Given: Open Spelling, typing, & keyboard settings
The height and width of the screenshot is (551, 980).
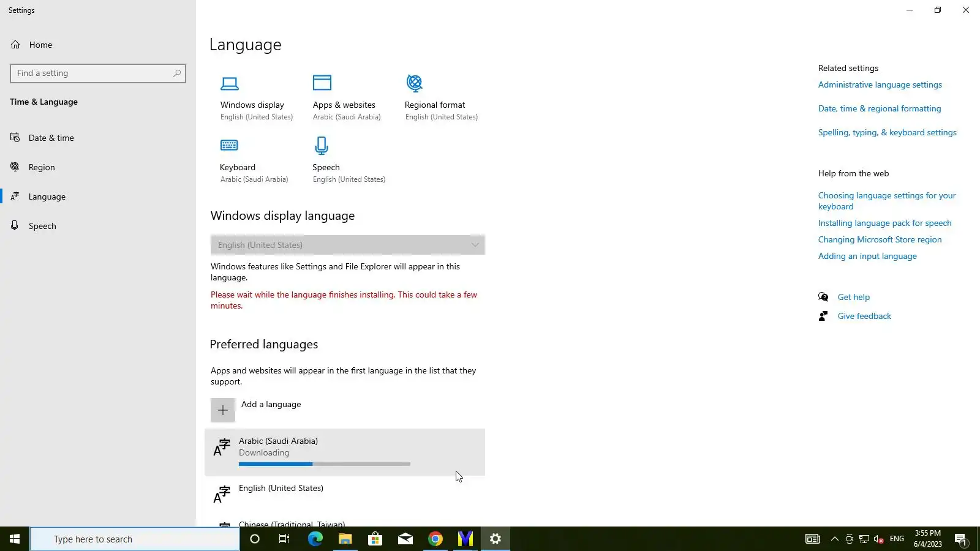Looking at the screenshot, I should pyautogui.click(x=888, y=133).
